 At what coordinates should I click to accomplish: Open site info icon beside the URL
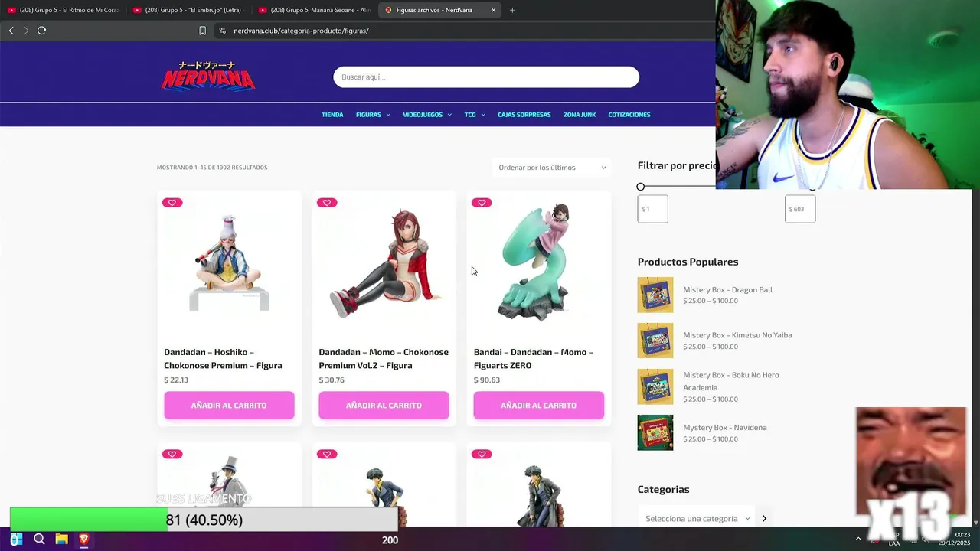[222, 31]
